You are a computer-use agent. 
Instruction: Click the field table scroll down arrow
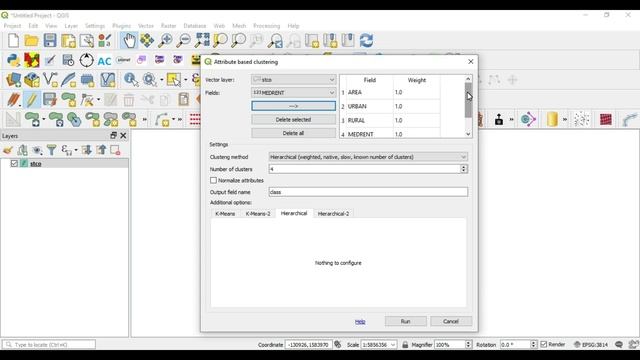click(468, 134)
